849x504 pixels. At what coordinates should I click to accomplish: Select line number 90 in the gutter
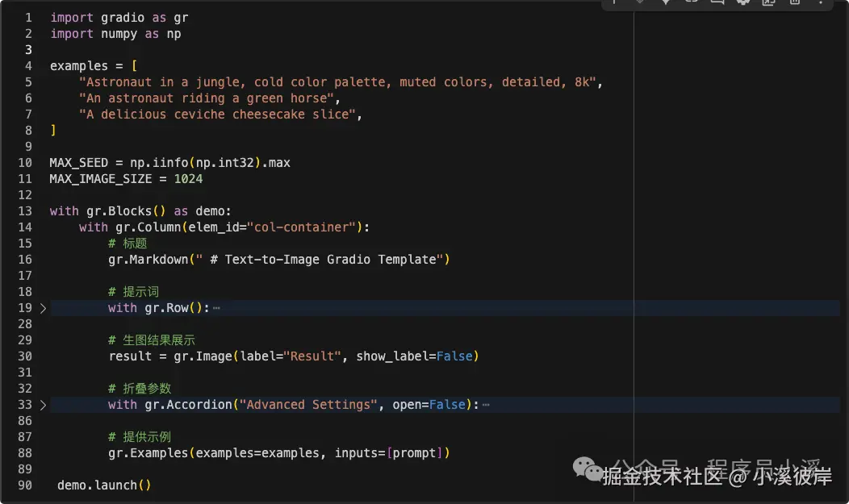[25, 485]
